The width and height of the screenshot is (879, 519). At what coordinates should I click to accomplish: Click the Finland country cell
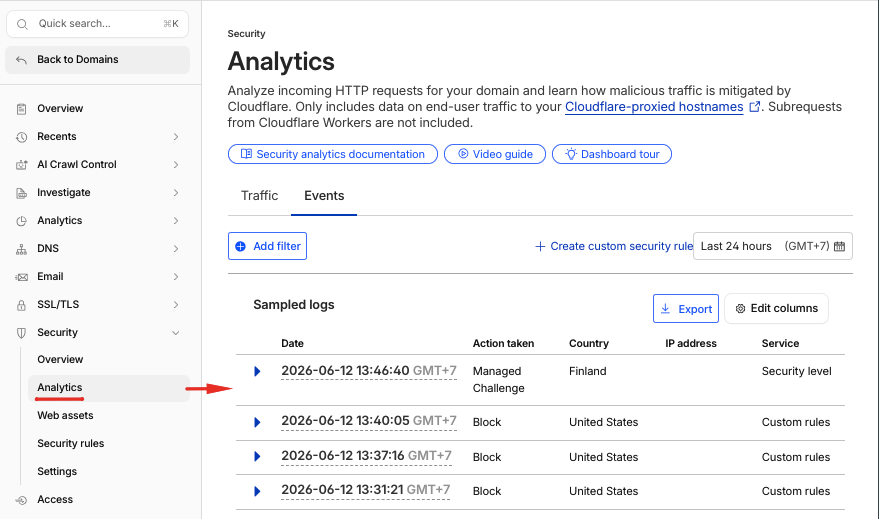tap(587, 371)
